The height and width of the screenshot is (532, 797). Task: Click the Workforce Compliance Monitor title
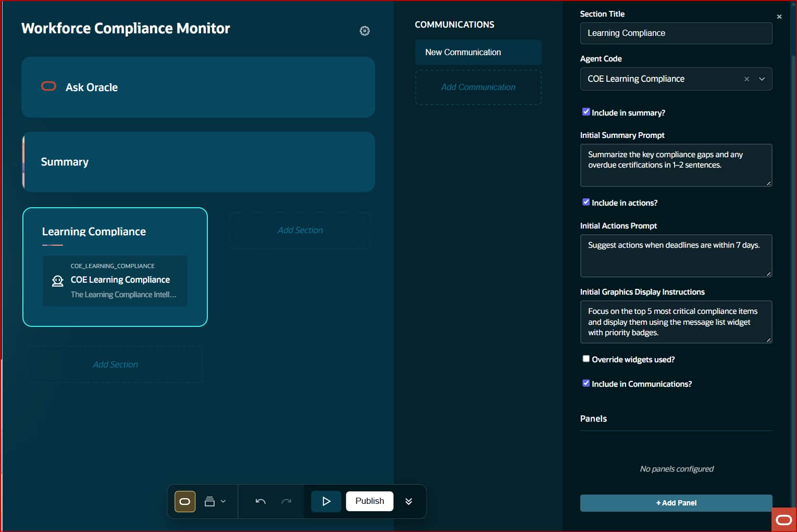point(126,28)
